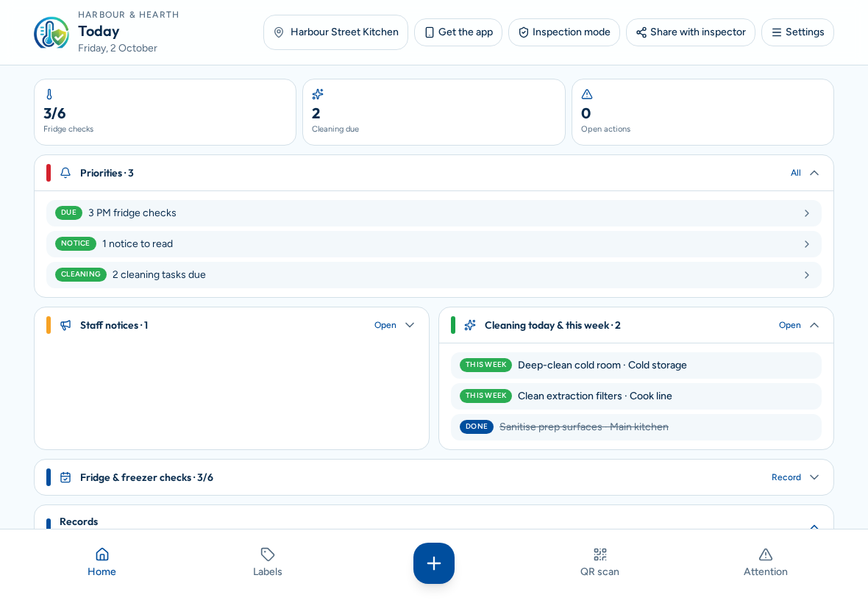Click the phone icon in Get the app
The width and height of the screenshot is (868, 603).
point(429,32)
